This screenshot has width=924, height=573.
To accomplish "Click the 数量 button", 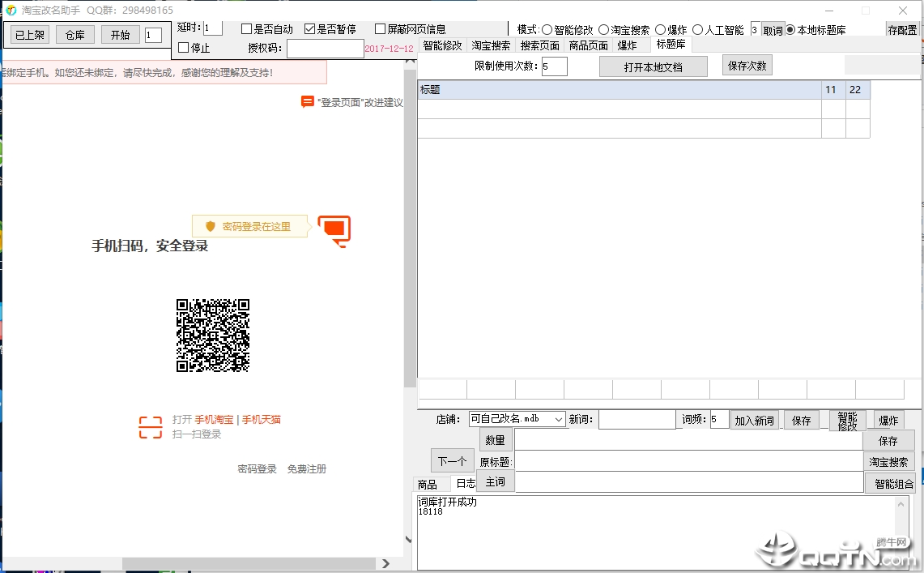I will (495, 440).
